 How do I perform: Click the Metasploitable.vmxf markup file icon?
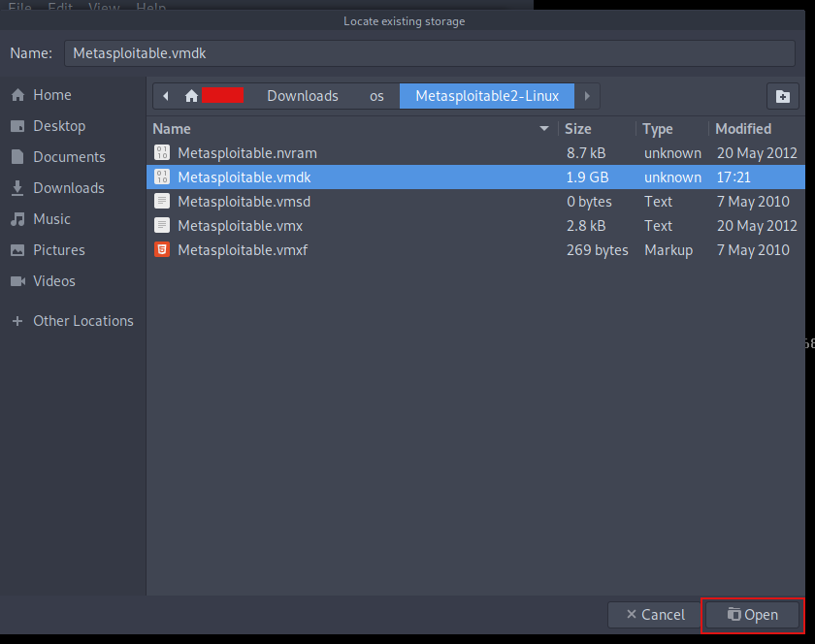click(x=162, y=250)
